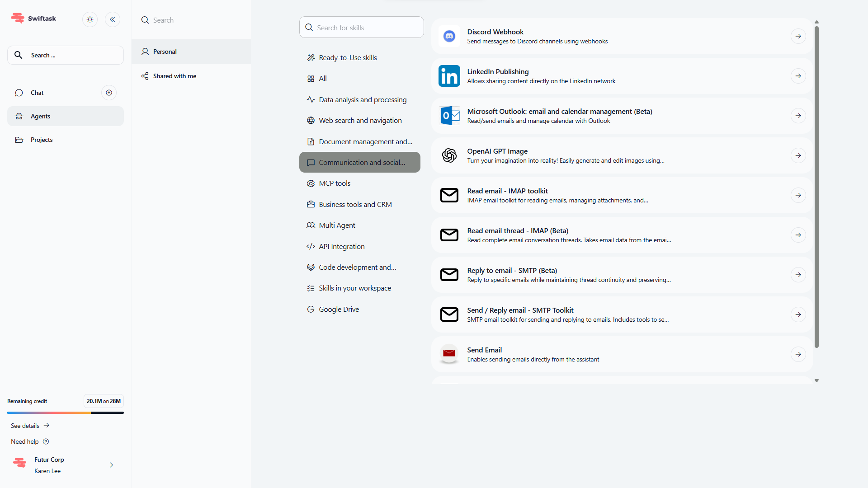
Task: Select the Microsoft Outlook skill icon
Action: pos(449,116)
